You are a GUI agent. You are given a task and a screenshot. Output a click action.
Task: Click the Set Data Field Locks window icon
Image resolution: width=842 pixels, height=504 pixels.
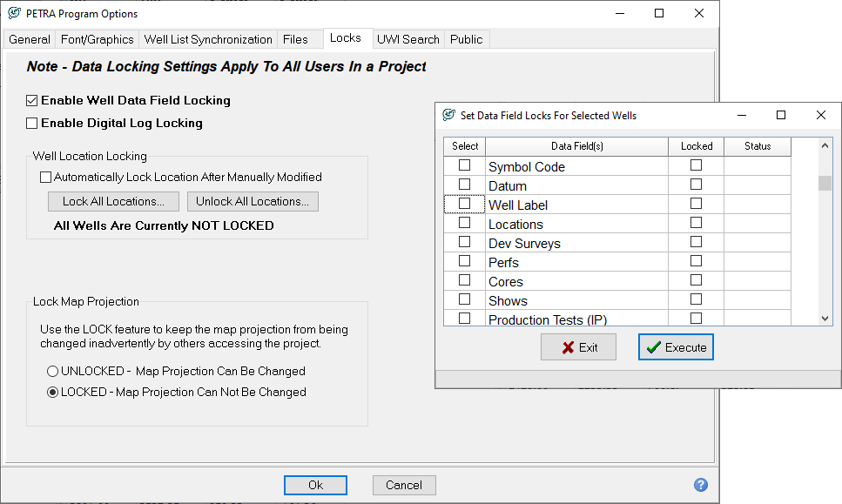[x=448, y=116]
